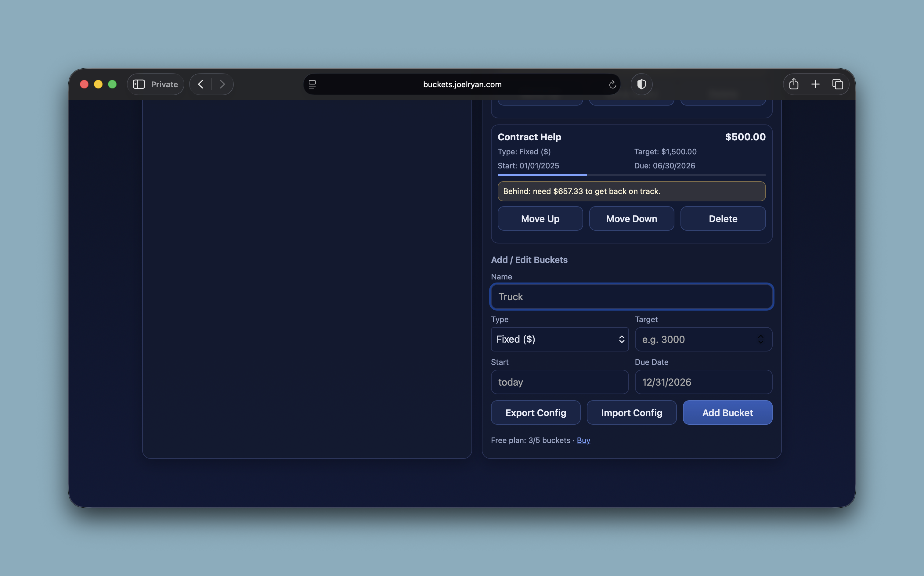Viewport: 924px width, 576px height.
Task: Click the Private label in the toolbar
Action: [x=164, y=84]
